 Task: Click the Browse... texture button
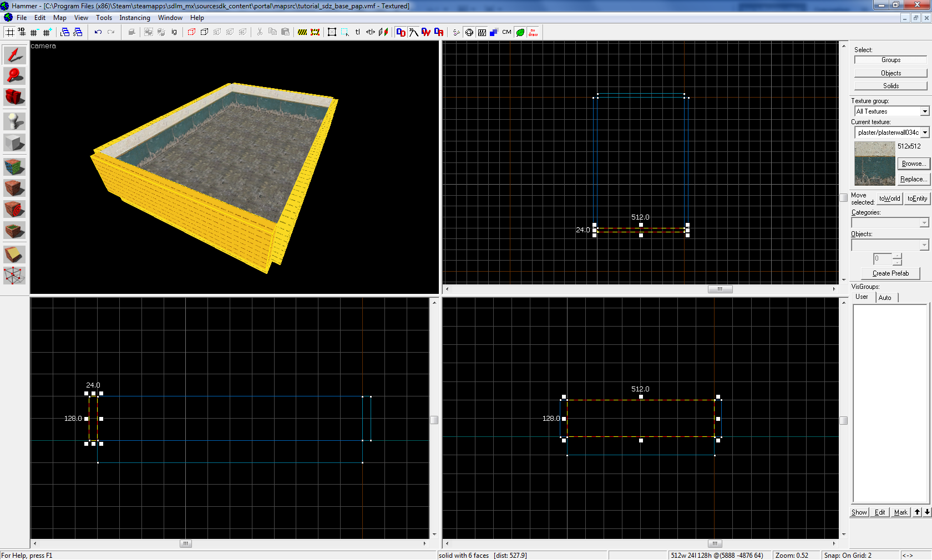coord(913,164)
